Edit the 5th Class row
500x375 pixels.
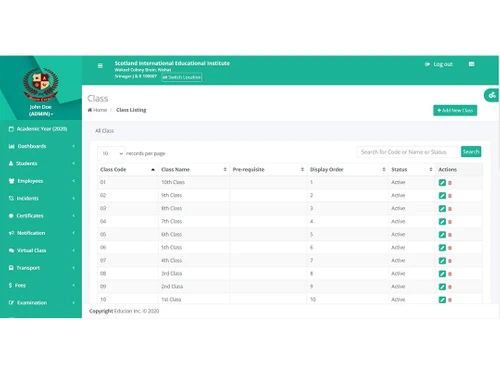(442, 248)
